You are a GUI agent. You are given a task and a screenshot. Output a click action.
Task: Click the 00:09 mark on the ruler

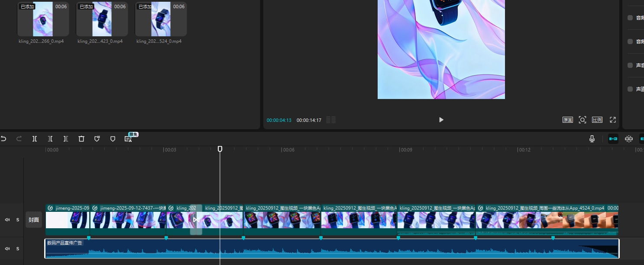point(406,150)
